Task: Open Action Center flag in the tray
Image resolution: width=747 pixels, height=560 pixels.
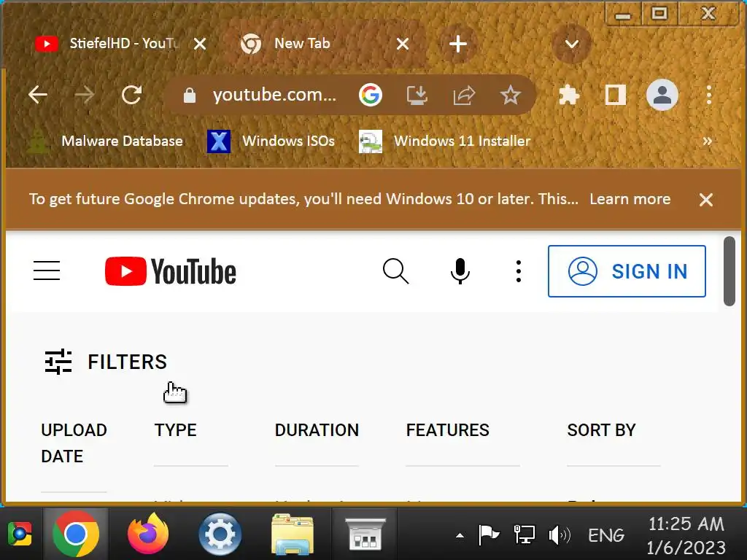Action: coord(488,534)
